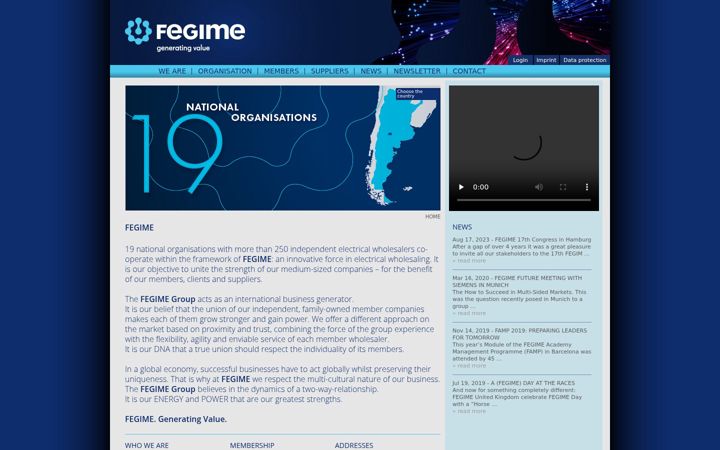720x450 pixels.
Task: Open the video's three-dot options menu
Action: pyautogui.click(x=586, y=187)
